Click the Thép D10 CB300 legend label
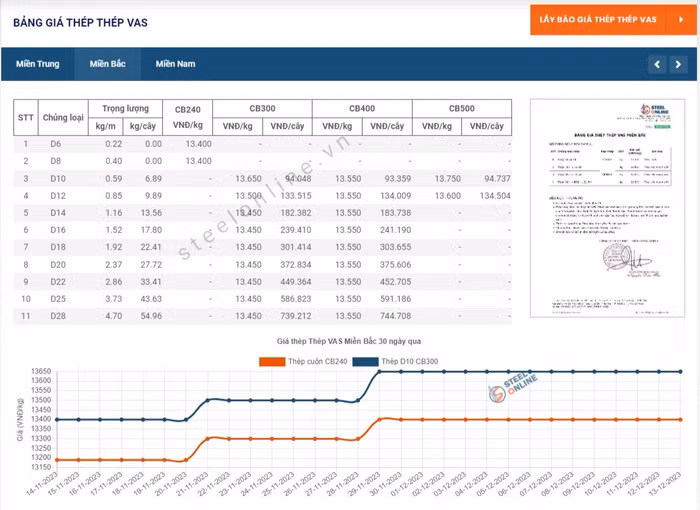700x510 pixels. coord(410,362)
